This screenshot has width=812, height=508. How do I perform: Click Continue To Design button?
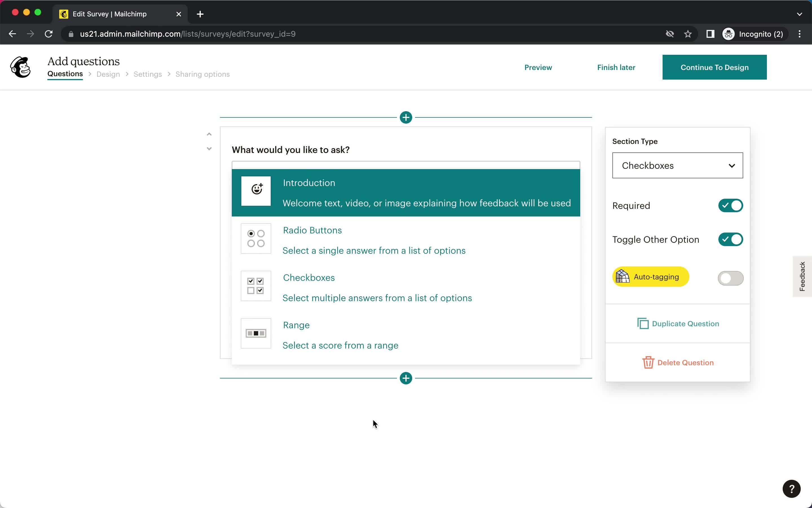coord(714,67)
